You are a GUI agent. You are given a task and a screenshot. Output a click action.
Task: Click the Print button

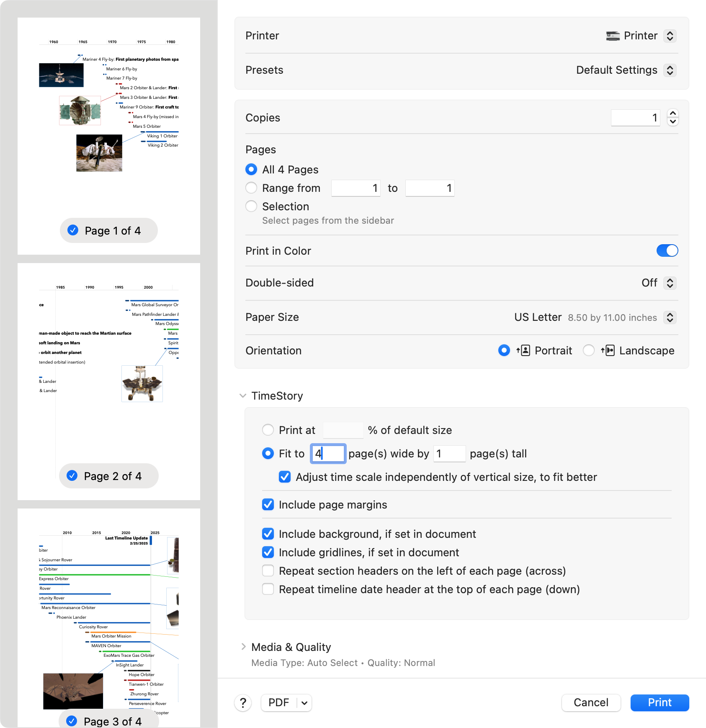pos(659,703)
